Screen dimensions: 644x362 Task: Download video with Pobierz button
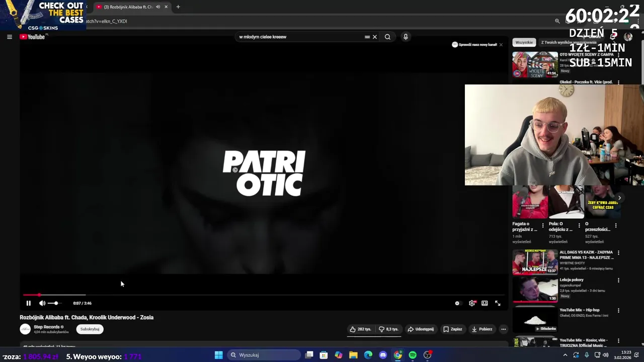[x=482, y=329]
